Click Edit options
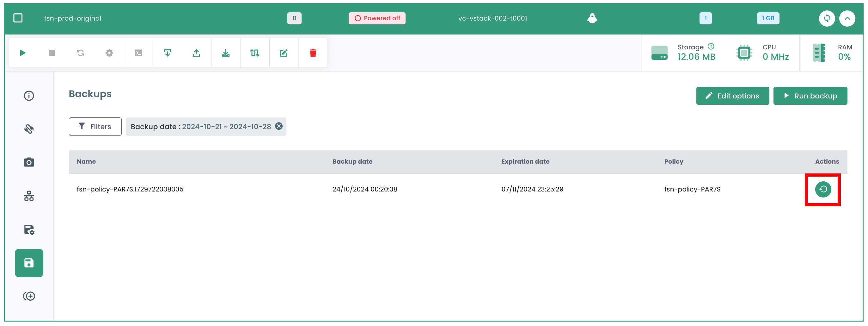The width and height of the screenshot is (868, 326). click(x=732, y=96)
